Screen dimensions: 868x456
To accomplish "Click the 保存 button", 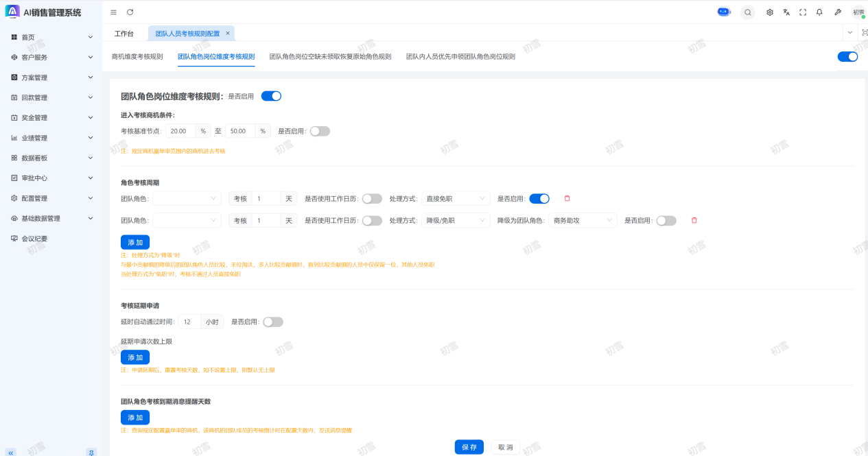I will tap(469, 447).
